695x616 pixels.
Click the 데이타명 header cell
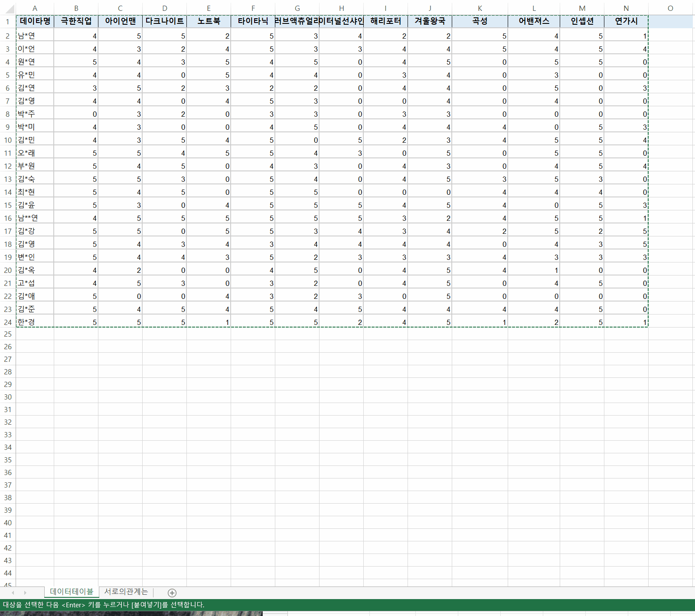click(x=35, y=21)
